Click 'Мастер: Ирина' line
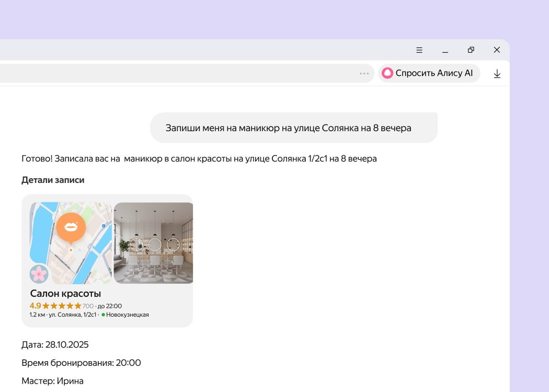549x392 pixels. 52,381
